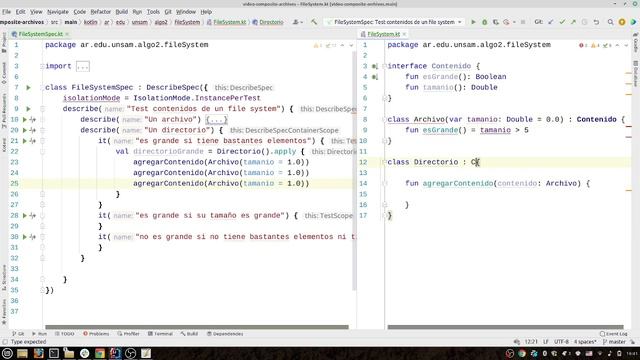Collapse the Archivo class fold marker on line 8
This screenshot has width=640, height=360.
384,120
